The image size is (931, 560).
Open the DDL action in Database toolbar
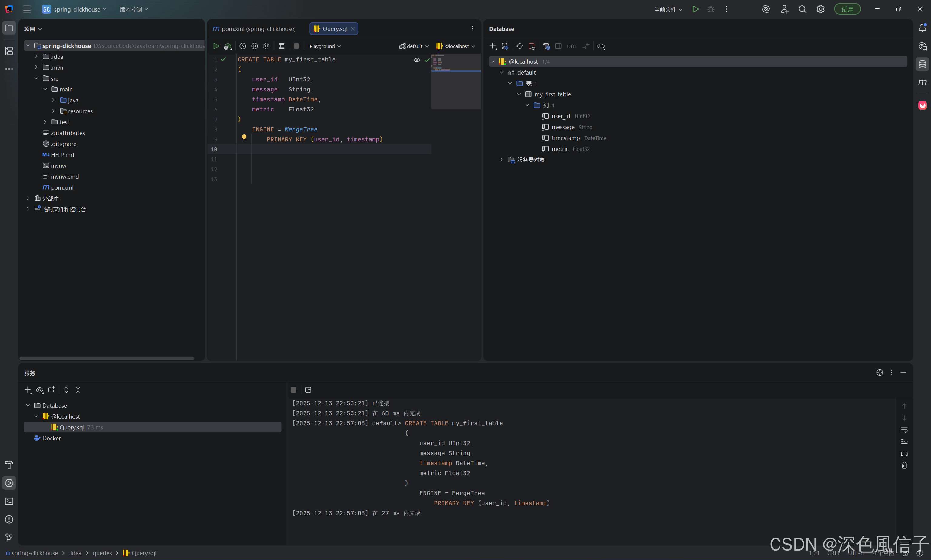tap(572, 46)
